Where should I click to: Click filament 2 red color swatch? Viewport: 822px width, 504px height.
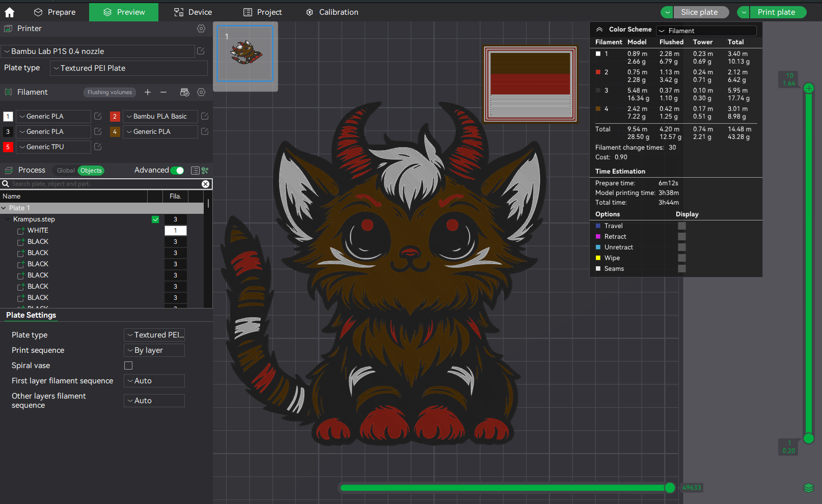pyautogui.click(x=115, y=117)
